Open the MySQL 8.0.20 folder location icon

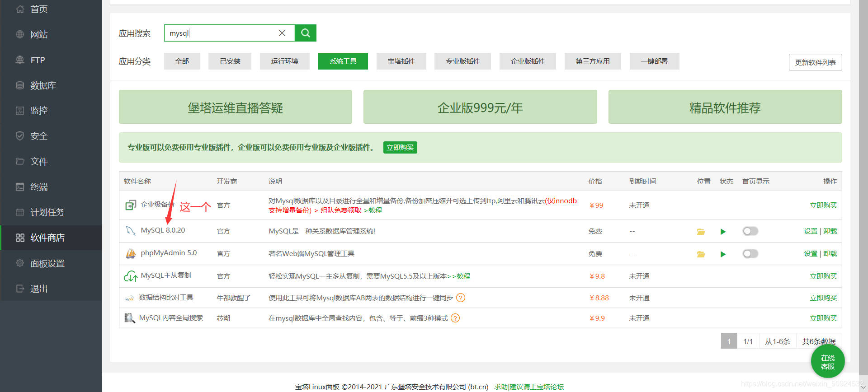pos(701,231)
